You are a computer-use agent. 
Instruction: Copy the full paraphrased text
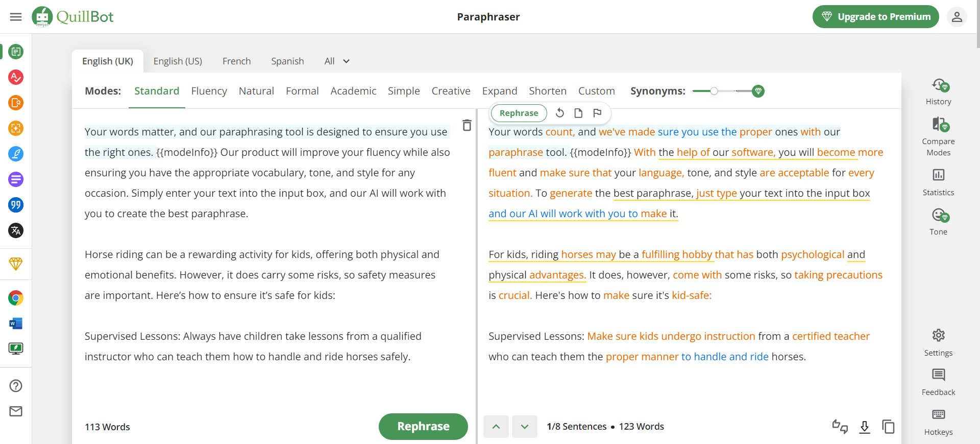point(888,427)
